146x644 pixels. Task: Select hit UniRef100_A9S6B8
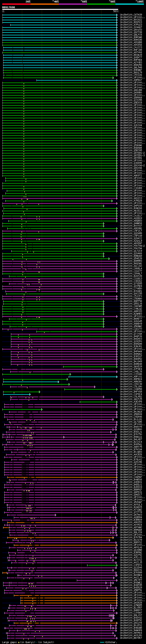(131, 42)
